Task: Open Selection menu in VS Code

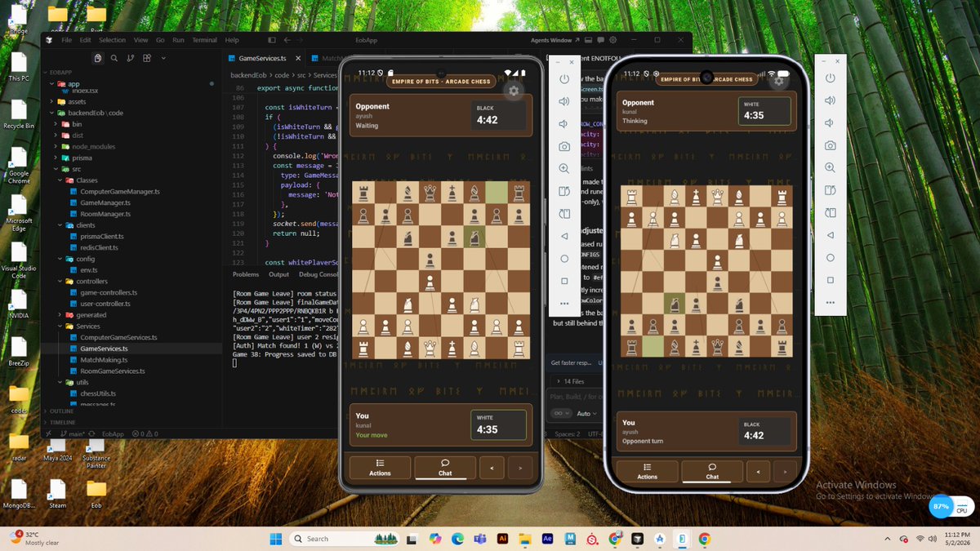Action: (x=112, y=40)
